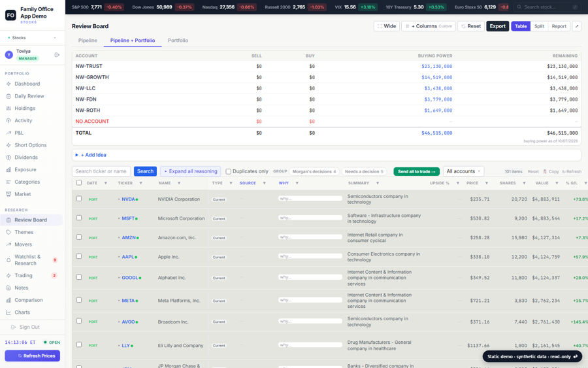The height and width of the screenshot is (368, 588).
Task: Click the Review Board sidebar item
Action: coord(31,220)
